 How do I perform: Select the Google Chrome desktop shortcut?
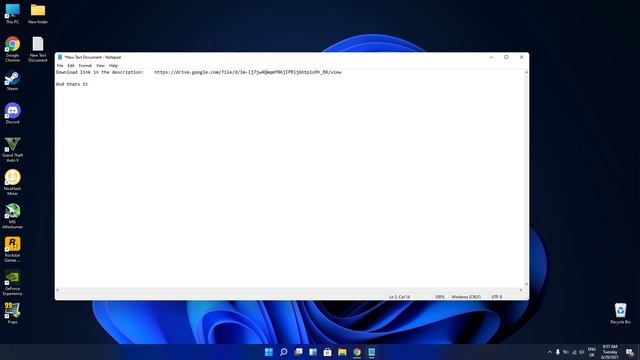click(12, 49)
